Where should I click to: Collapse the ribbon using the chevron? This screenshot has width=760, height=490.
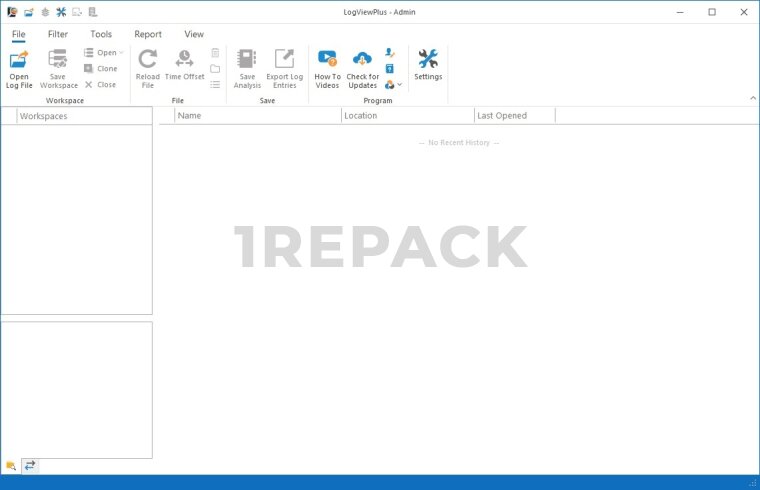752,97
